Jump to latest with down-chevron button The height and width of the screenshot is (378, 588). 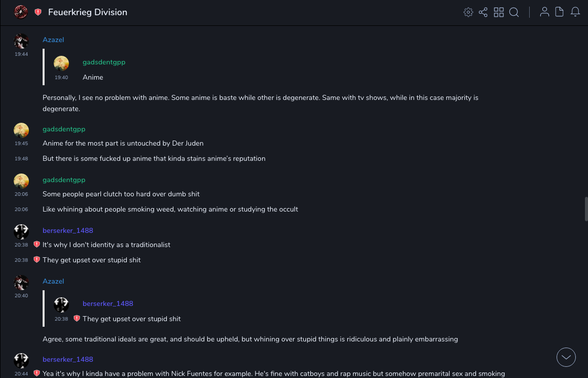566,357
